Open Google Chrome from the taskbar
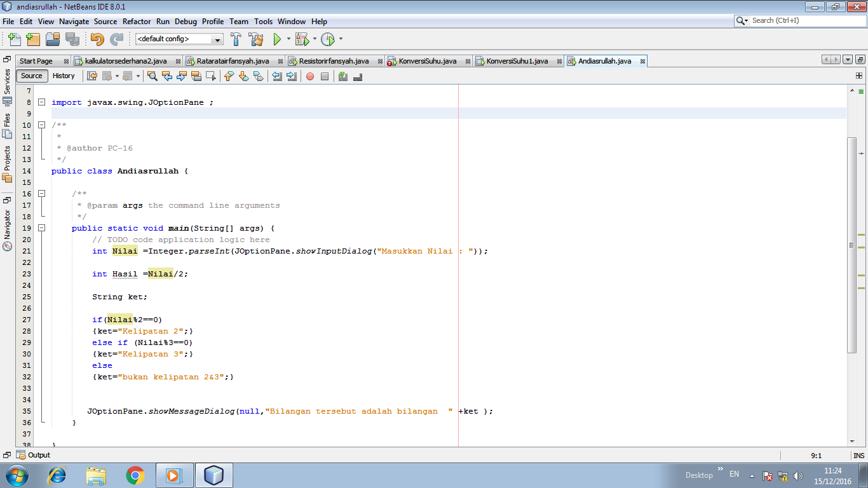Image resolution: width=868 pixels, height=488 pixels. pyautogui.click(x=135, y=475)
